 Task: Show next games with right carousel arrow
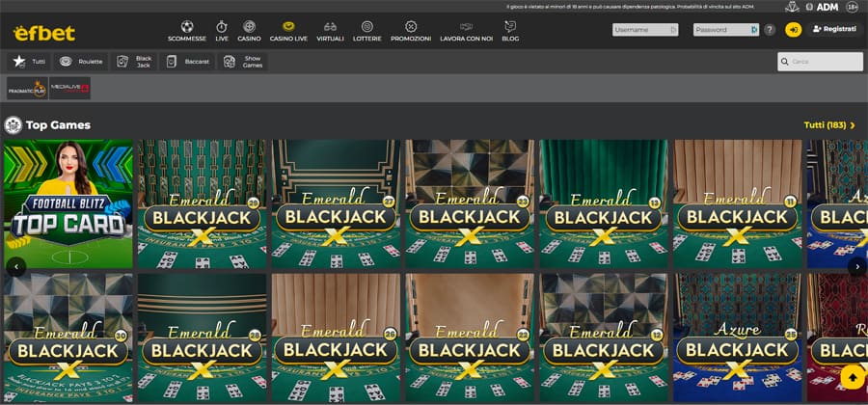pos(857,267)
